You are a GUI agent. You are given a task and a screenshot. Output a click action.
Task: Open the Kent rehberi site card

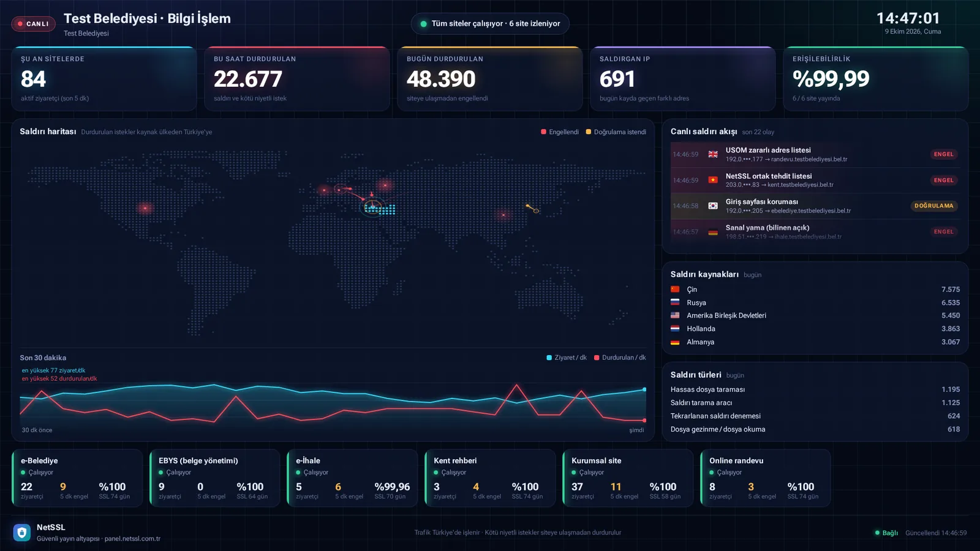tap(490, 478)
